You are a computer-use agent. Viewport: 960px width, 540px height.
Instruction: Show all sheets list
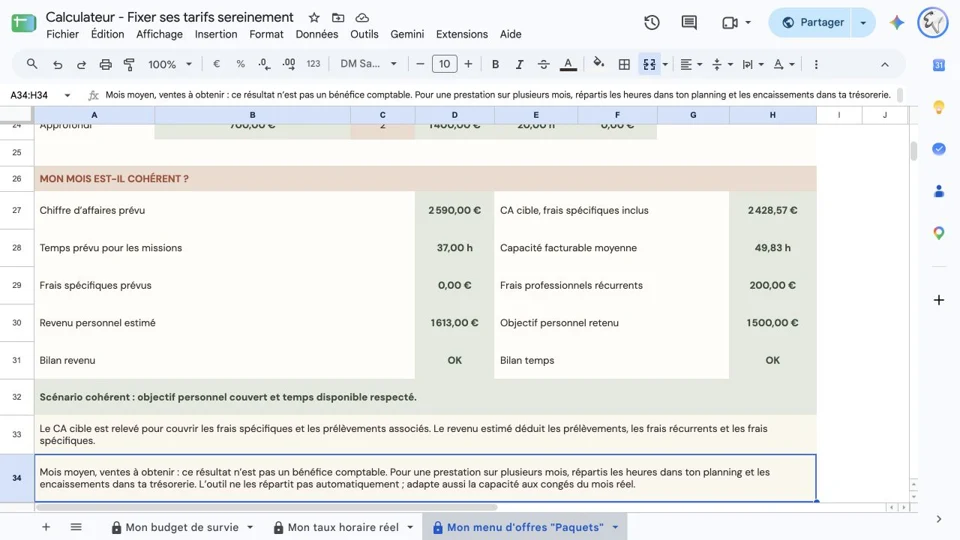pyautogui.click(x=76, y=527)
